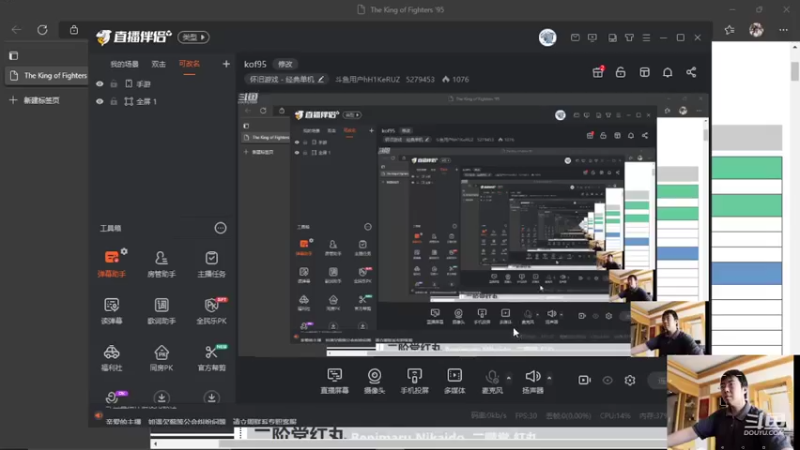Viewport: 800px width, 450px height.
Task: Open the mail envelope icon in title bar
Action: 575,38
